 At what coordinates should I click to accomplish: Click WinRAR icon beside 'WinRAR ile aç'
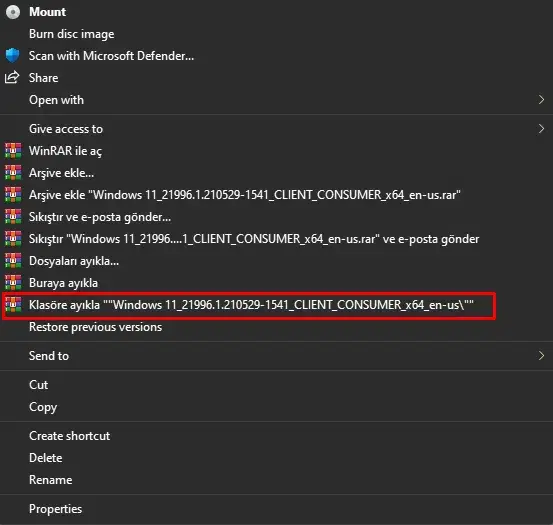click(13, 151)
